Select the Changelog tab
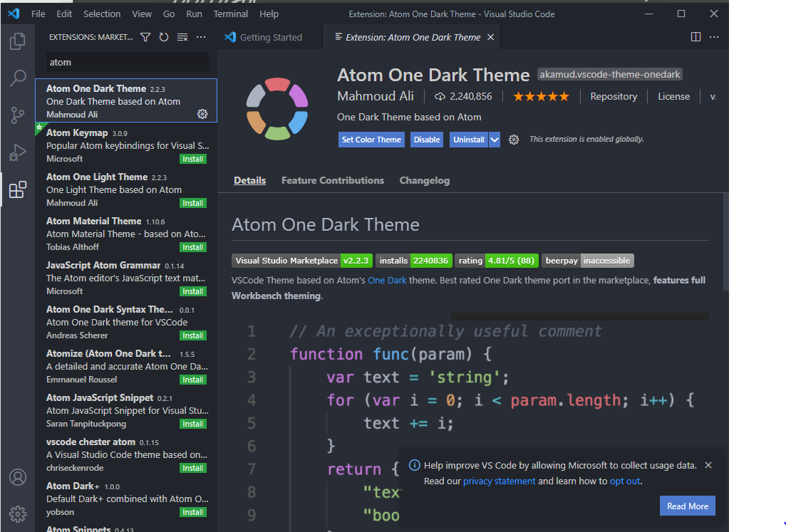The image size is (786, 532). (425, 180)
